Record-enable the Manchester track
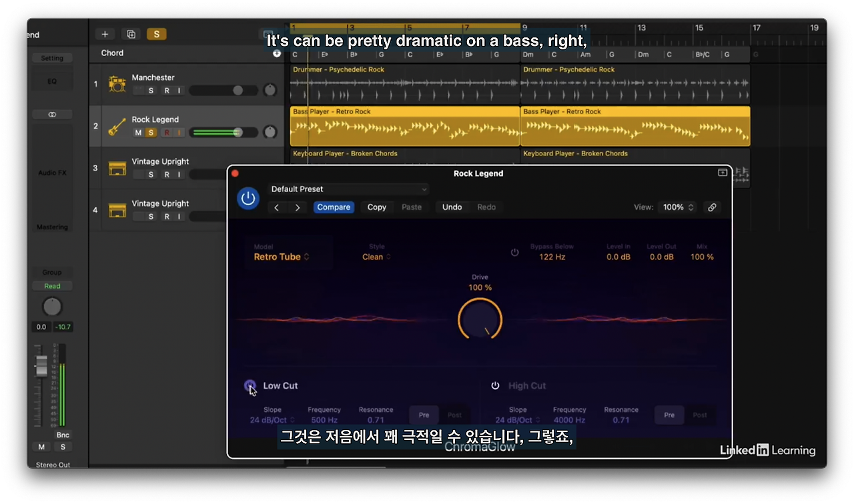Viewport: 854px width, 504px height. (x=167, y=91)
